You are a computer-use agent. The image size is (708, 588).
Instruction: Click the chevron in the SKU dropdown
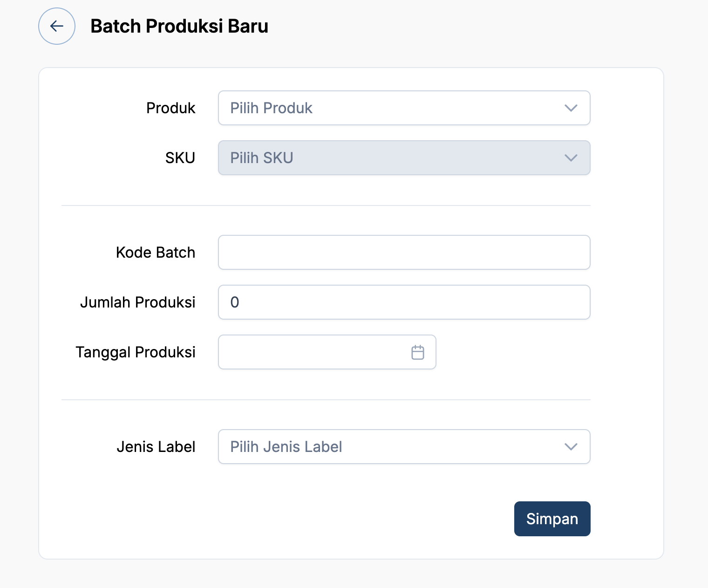point(571,158)
